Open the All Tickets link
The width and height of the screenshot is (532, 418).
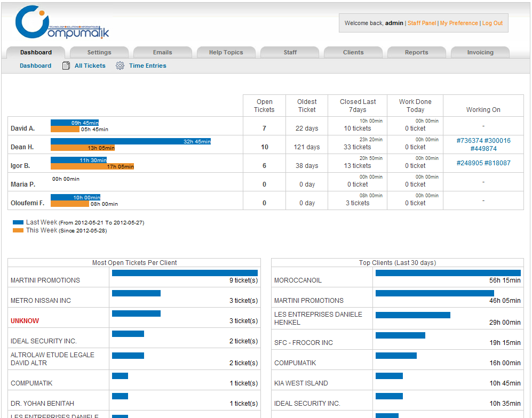click(x=90, y=66)
